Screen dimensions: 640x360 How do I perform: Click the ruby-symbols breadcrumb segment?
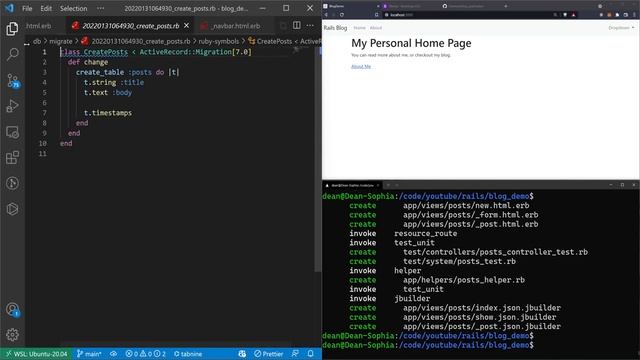tap(219, 41)
